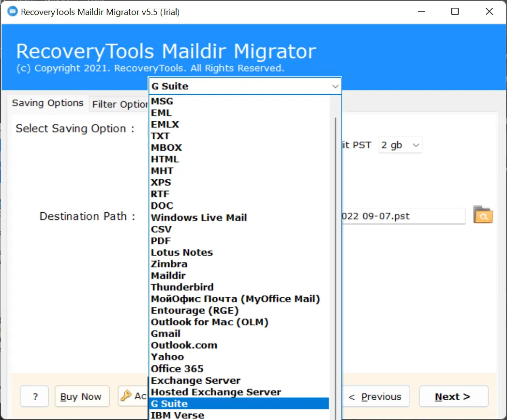Open the Filter Options tab
The height and width of the screenshot is (420, 507).
point(119,104)
